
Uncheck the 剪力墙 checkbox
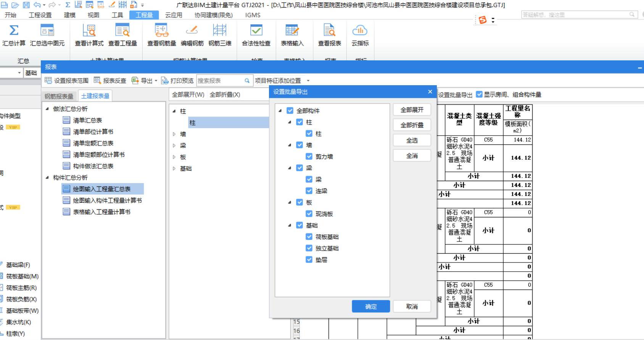click(x=309, y=156)
